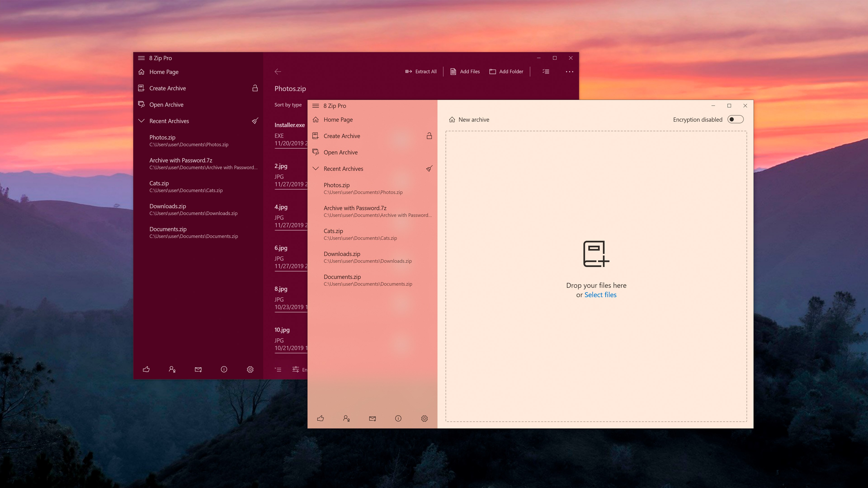Open the ellipsis overflow menu
The height and width of the screenshot is (488, 868).
tap(569, 71)
